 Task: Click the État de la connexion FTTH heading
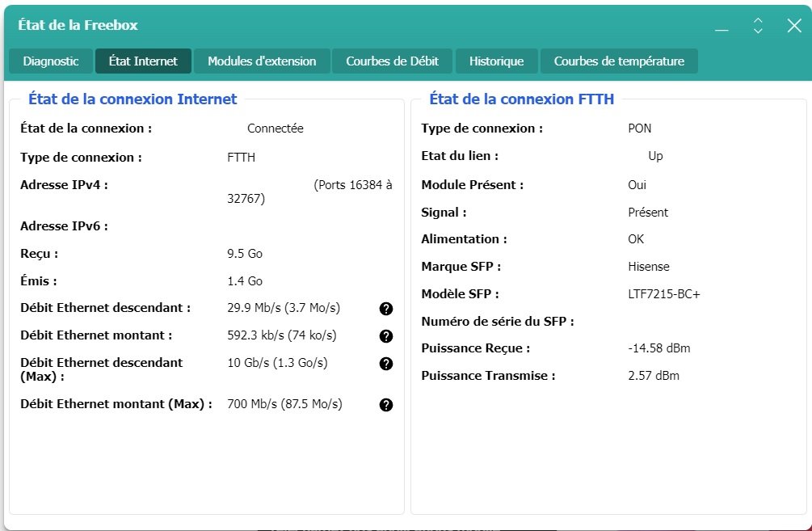click(x=521, y=99)
